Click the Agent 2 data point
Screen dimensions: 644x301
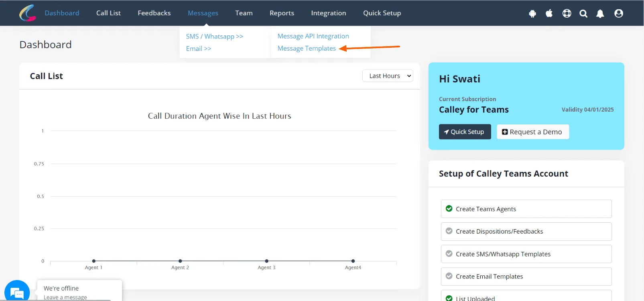(180, 261)
